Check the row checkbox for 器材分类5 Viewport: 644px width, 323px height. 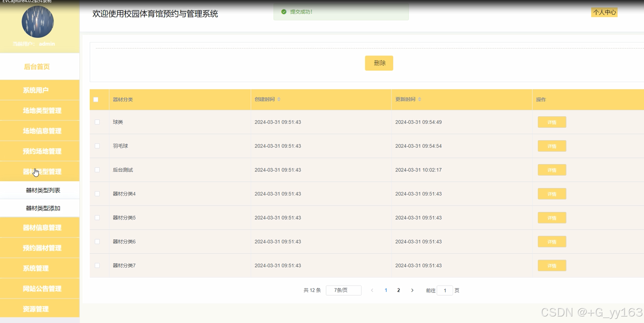tap(97, 217)
